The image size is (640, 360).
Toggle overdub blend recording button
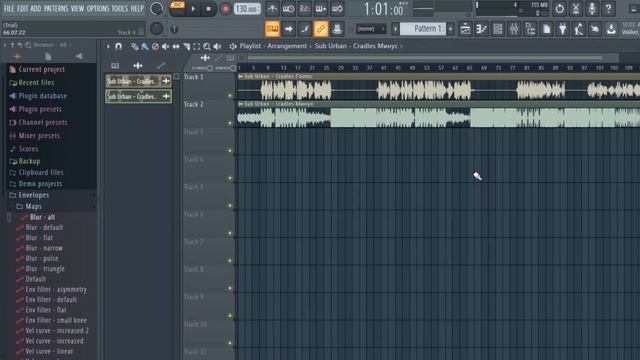pyautogui.click(x=321, y=9)
